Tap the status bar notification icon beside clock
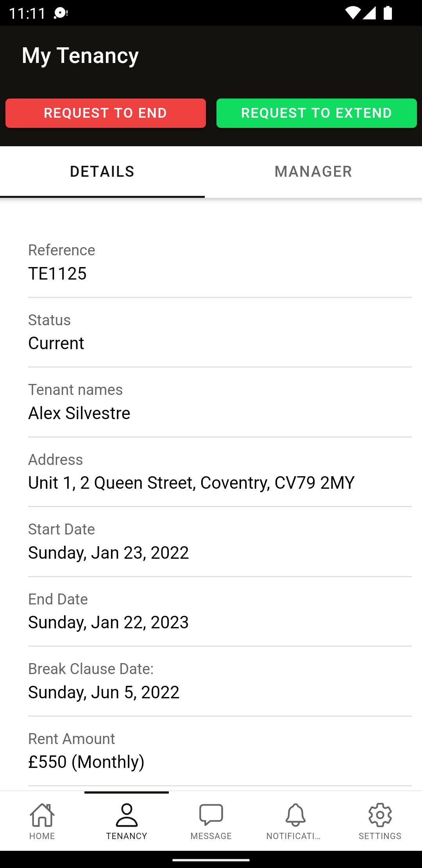Viewport: 422px width, 868px height. point(61,13)
